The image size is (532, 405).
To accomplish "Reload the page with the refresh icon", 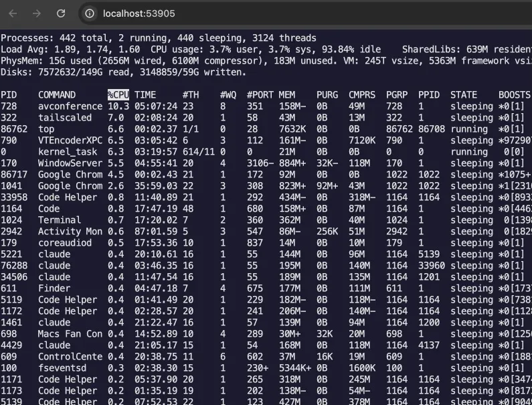I will [61, 13].
